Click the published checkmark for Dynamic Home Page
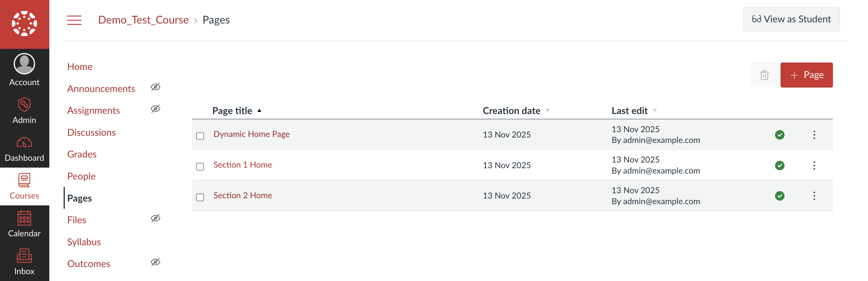 coord(779,135)
